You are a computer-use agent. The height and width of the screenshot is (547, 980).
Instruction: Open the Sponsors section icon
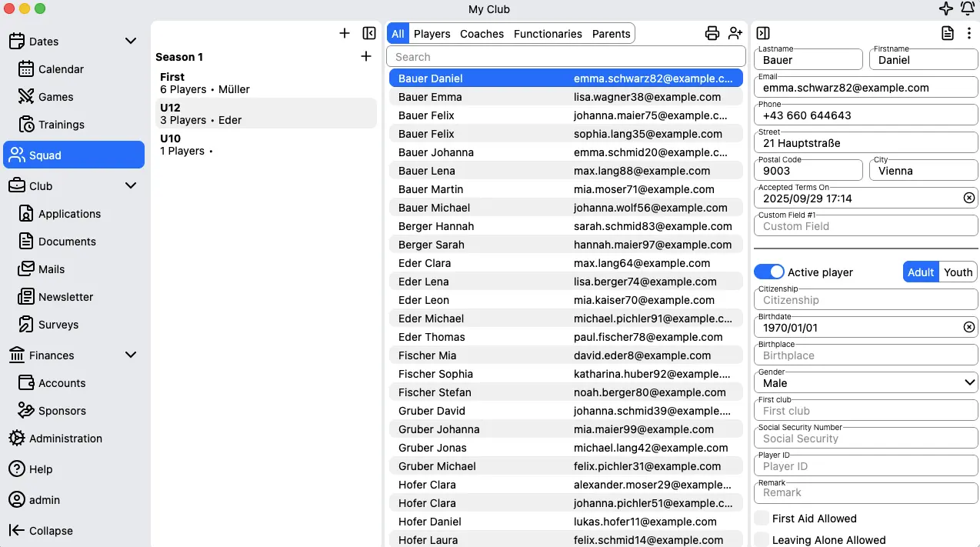click(26, 411)
